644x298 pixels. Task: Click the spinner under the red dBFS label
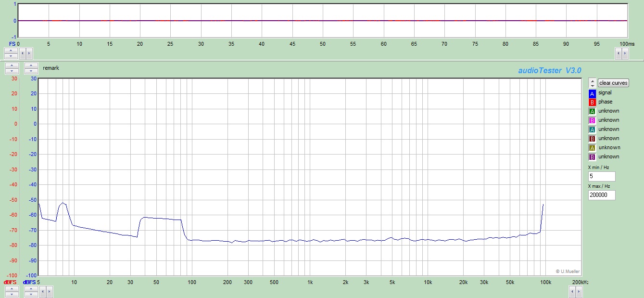pos(12,291)
